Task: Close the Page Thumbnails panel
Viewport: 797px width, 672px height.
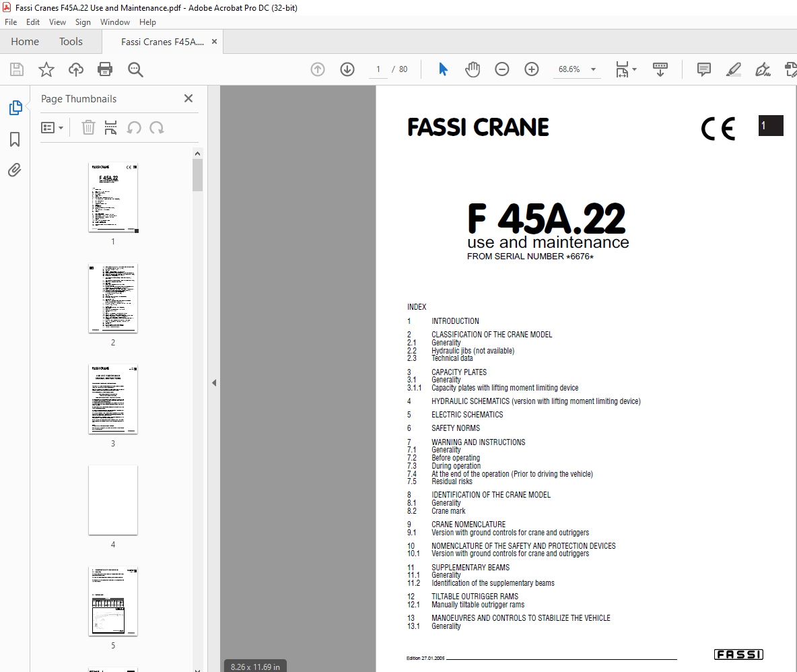Action: point(188,98)
